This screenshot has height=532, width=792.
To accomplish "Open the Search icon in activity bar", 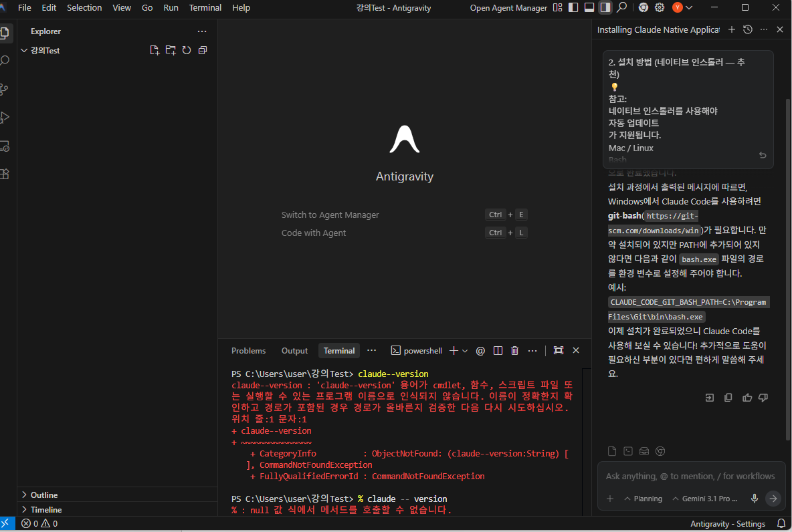I will tap(5, 61).
